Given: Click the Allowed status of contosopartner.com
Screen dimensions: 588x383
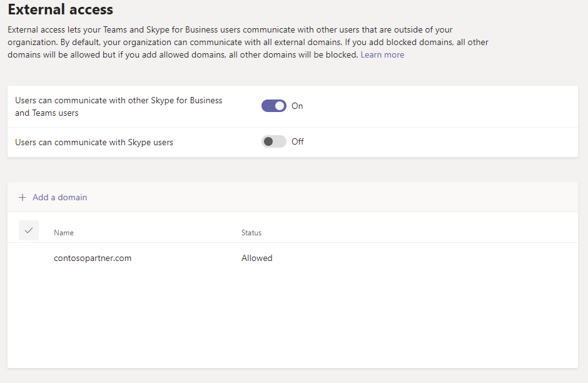Looking at the screenshot, I should click(x=257, y=258).
